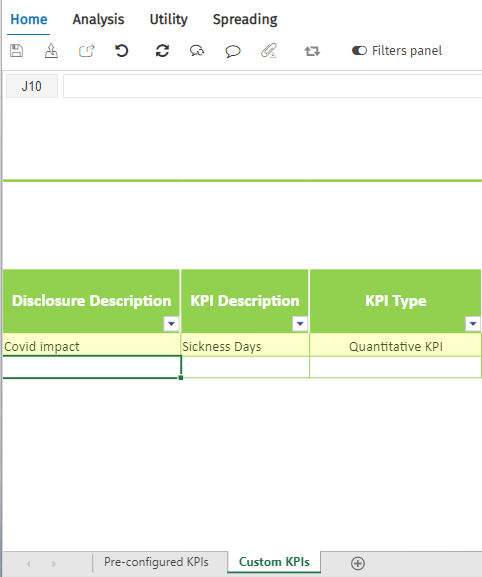This screenshot has height=577, width=482.
Task: Open KPI Type filter dropdown
Action: pos(473,324)
